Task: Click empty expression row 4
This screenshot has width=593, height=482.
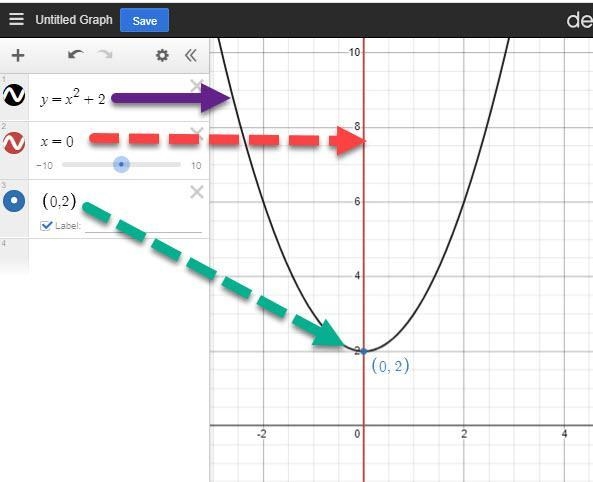Action: 119,255
